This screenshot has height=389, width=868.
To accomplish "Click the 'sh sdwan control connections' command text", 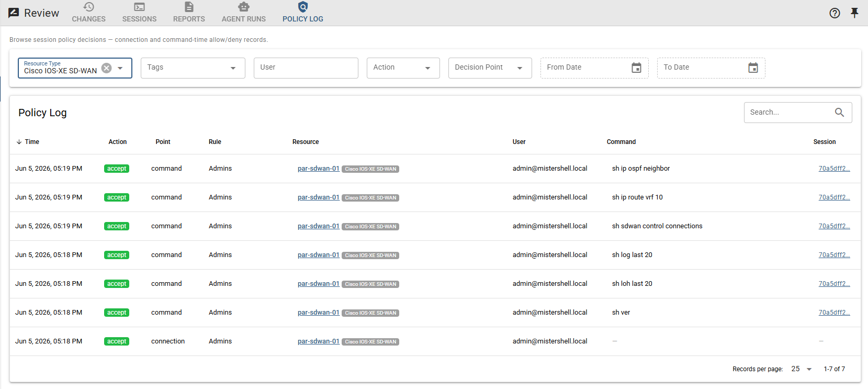I will pyautogui.click(x=657, y=226).
